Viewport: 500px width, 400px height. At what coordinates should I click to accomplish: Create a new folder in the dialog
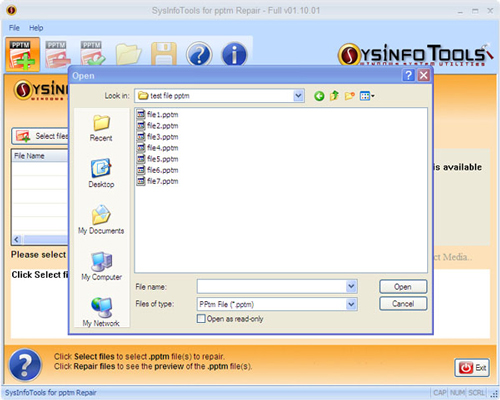(349, 96)
